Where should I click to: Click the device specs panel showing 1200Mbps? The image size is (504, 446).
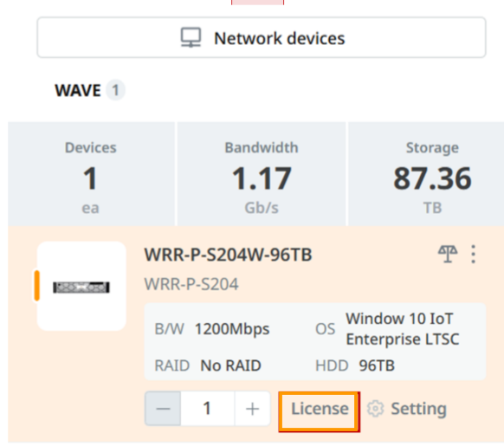pos(315,341)
